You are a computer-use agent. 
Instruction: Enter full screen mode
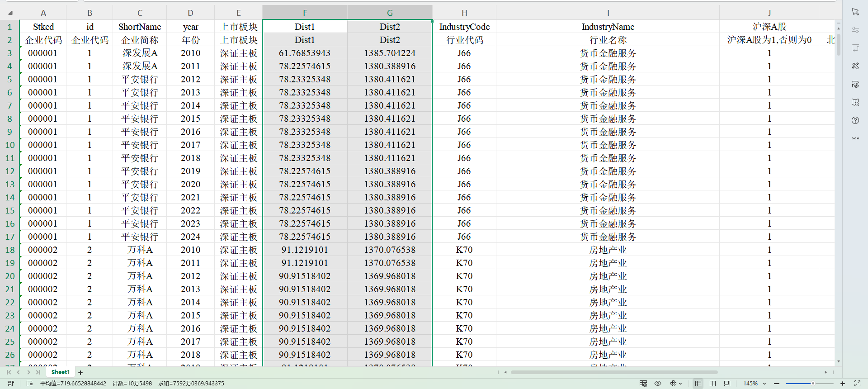click(857, 384)
